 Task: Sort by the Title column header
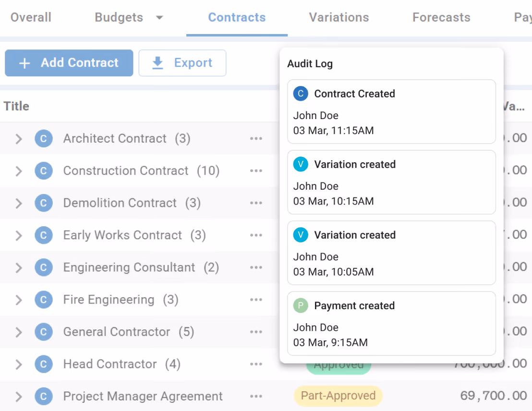16,106
